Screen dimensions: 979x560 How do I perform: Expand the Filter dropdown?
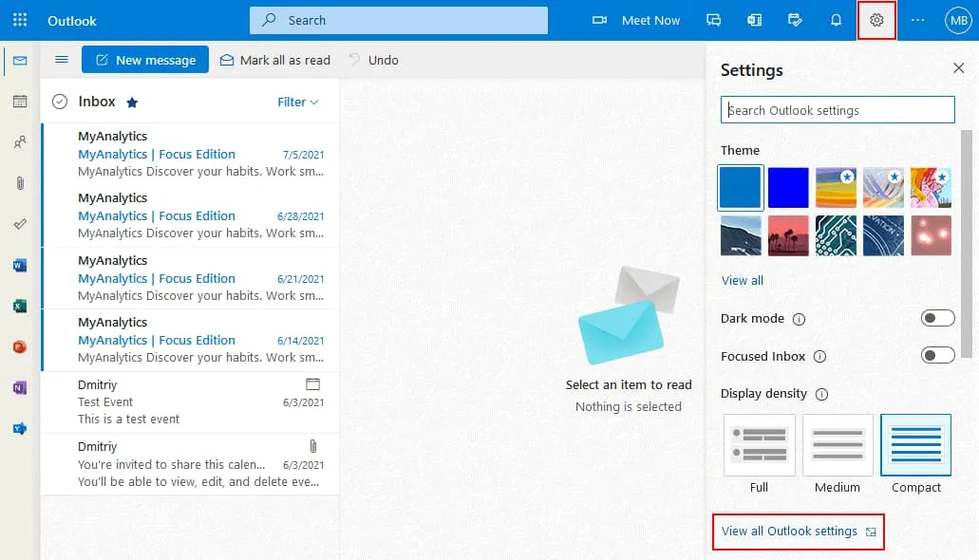[x=297, y=102]
